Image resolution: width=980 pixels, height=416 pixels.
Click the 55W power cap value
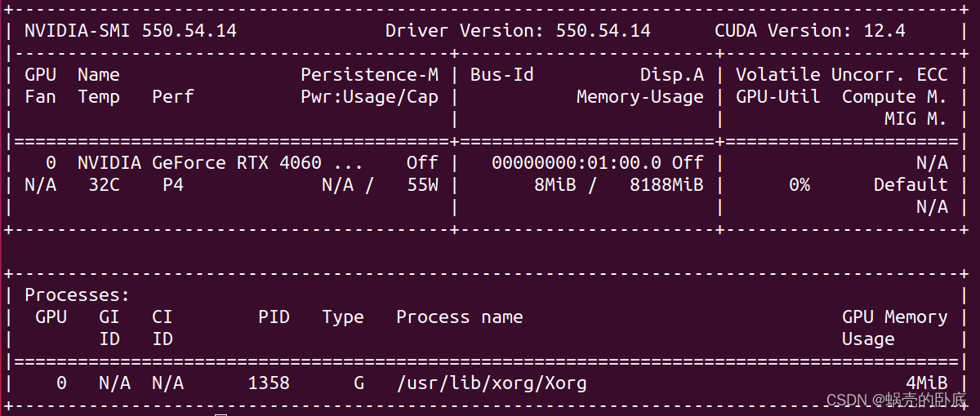point(422,185)
